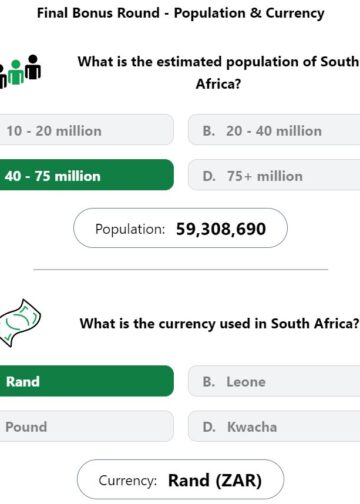Click the Currency: Rand (ZAR) result box

[180, 480]
